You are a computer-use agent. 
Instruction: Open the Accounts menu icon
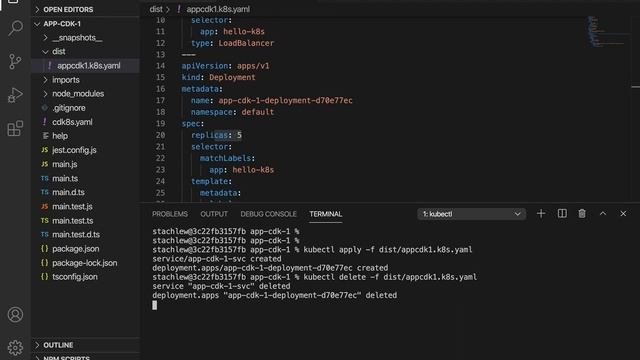(x=16, y=315)
